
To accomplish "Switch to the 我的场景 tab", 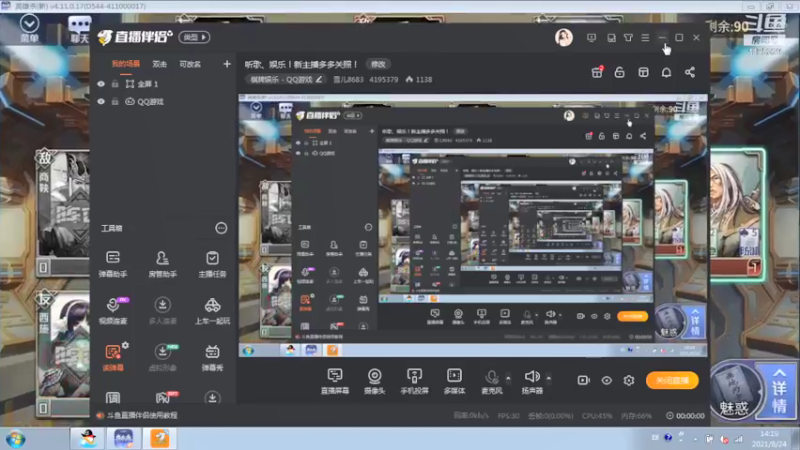I will click(126, 64).
